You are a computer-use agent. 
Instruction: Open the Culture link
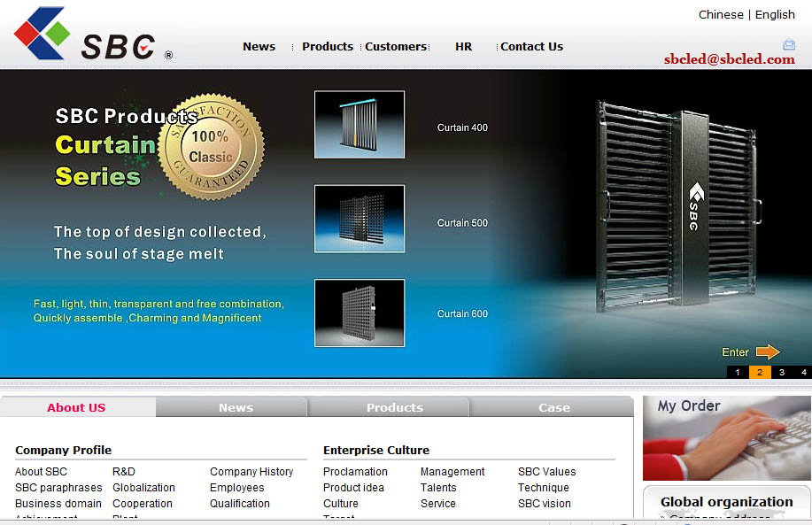[340, 503]
